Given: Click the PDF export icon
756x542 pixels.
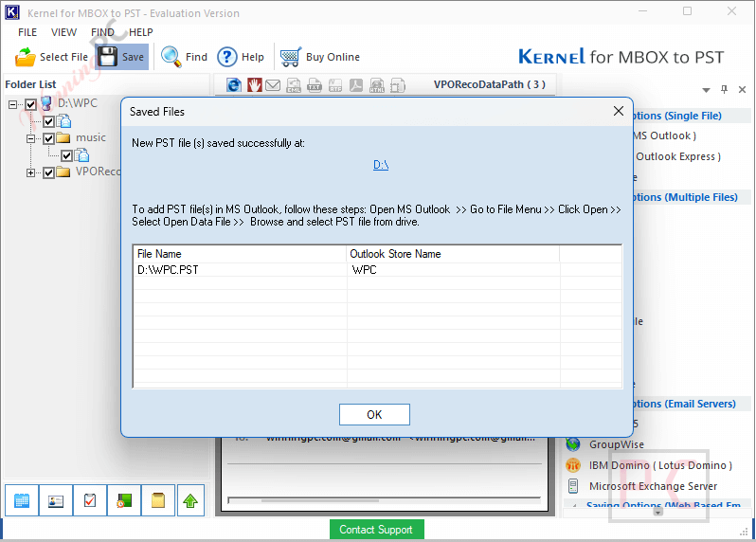Looking at the screenshot, I should tap(356, 85).
